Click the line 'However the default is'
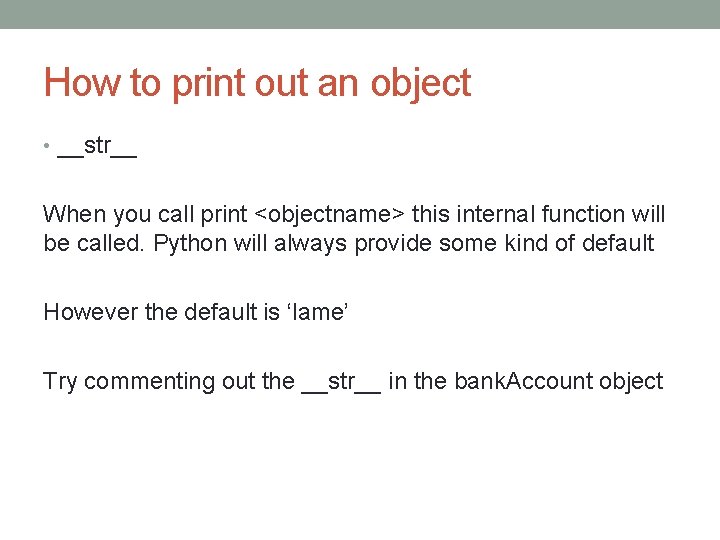Screen dimensions: 720x540 (162, 312)
